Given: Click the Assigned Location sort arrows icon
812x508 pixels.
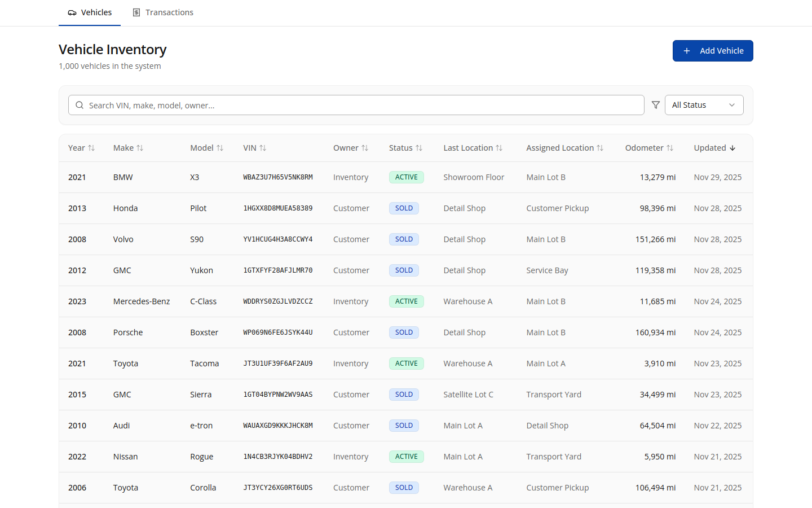Looking at the screenshot, I should [x=600, y=148].
